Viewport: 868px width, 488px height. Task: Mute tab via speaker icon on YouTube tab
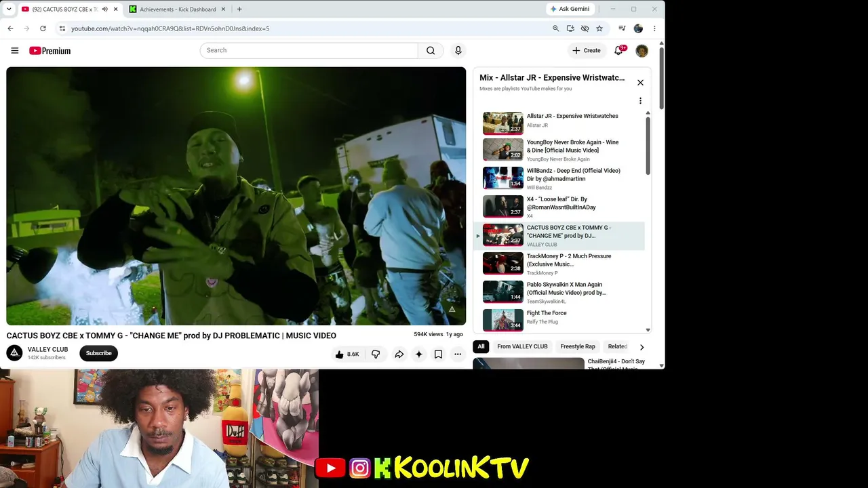(104, 9)
